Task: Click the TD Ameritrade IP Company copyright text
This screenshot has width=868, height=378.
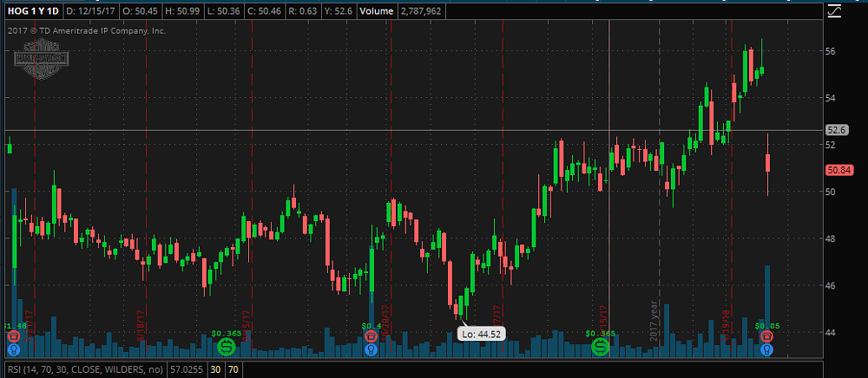Action: click(x=86, y=31)
